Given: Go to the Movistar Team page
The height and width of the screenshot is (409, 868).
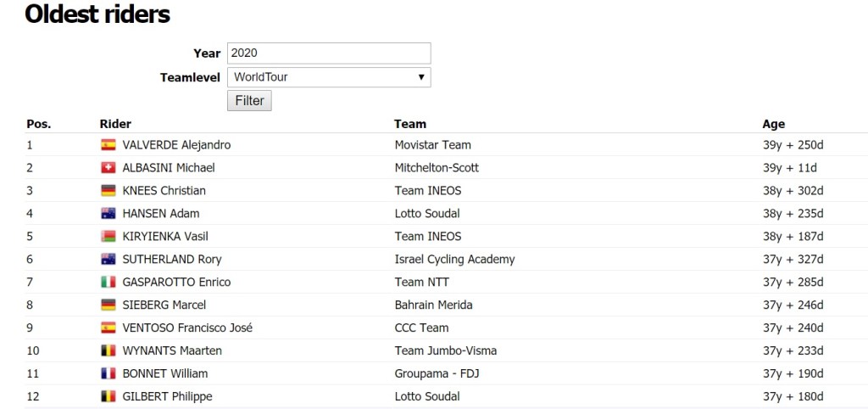Looking at the screenshot, I should (432, 145).
